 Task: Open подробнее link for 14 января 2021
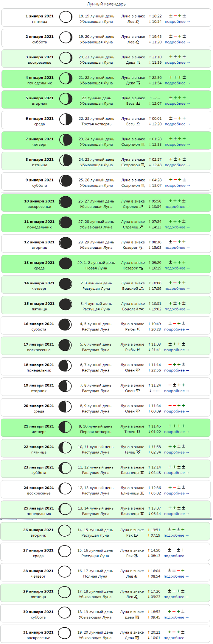coord(177,289)
